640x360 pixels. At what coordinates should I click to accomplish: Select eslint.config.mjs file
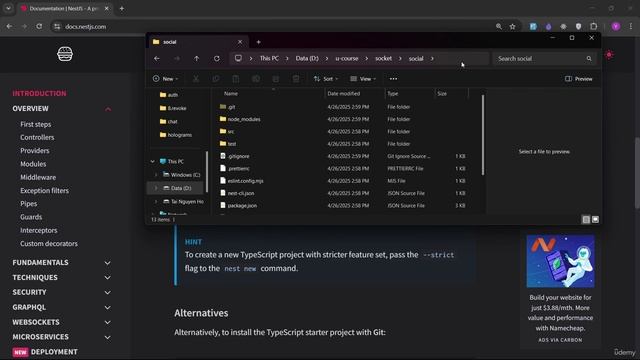pos(245,181)
